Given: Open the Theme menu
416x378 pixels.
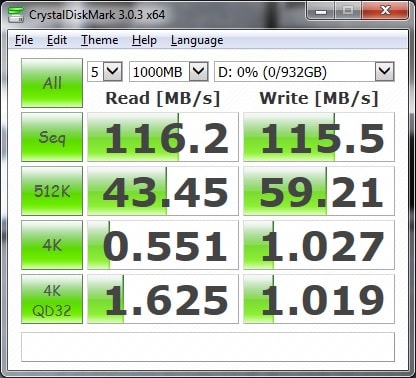Looking at the screenshot, I should (x=100, y=40).
